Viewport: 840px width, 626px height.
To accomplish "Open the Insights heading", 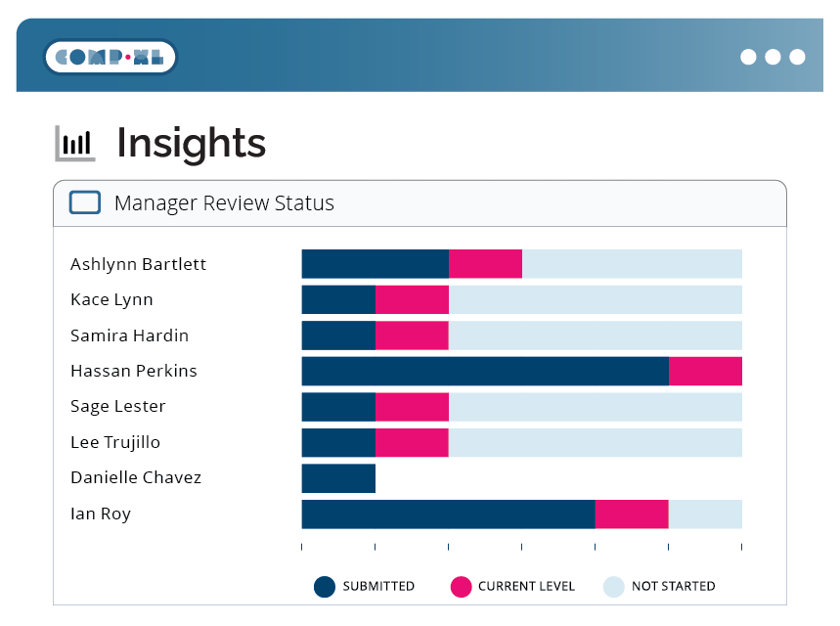I will (192, 143).
